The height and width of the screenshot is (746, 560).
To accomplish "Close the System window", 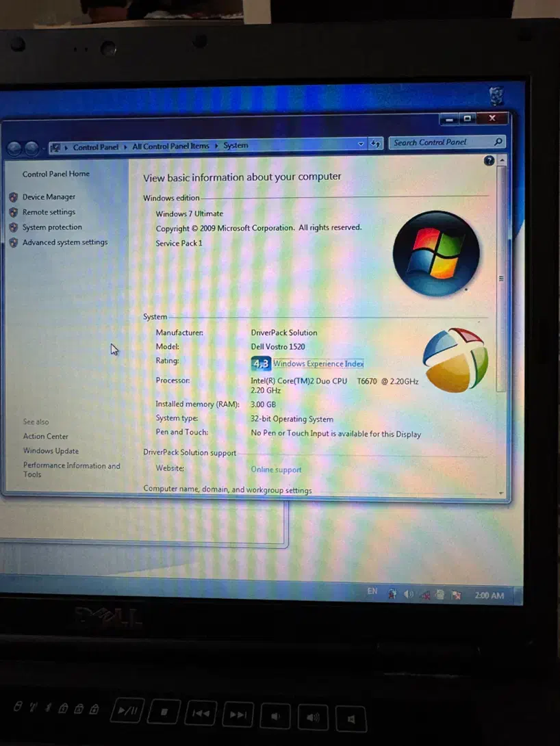I will (x=492, y=118).
